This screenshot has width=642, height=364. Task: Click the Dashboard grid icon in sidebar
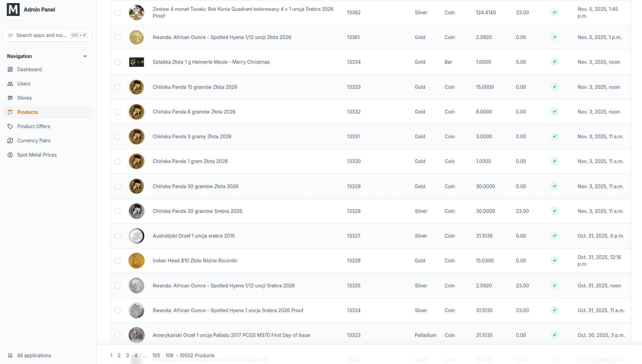tap(10, 69)
